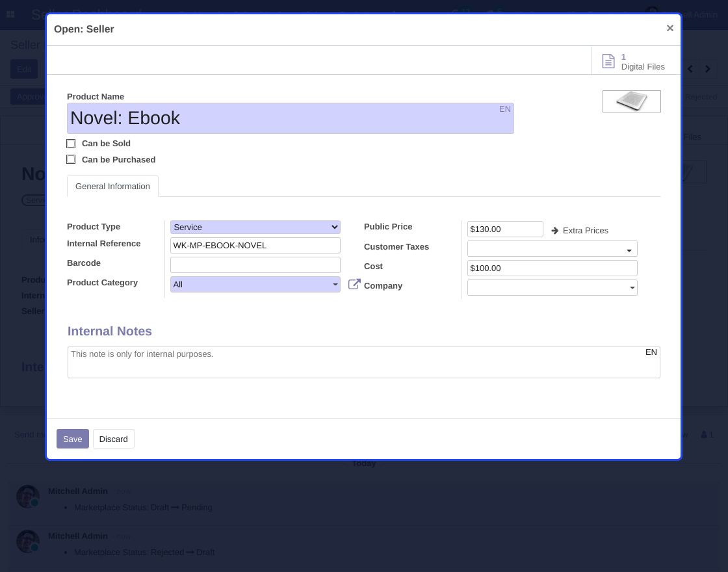Open Customer Taxes dropdown
The image size is (728, 572).
click(552, 248)
